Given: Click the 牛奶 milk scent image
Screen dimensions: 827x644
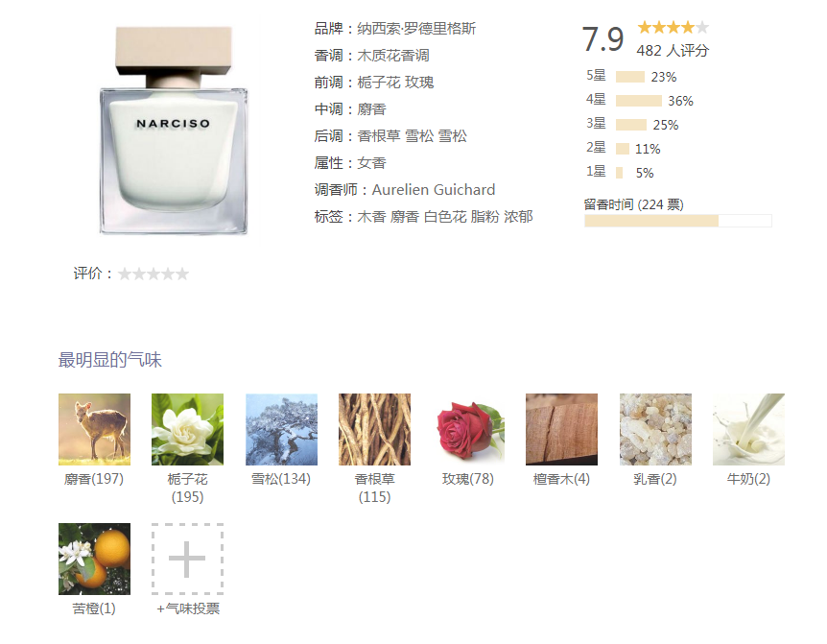Looking at the screenshot, I should [x=749, y=429].
